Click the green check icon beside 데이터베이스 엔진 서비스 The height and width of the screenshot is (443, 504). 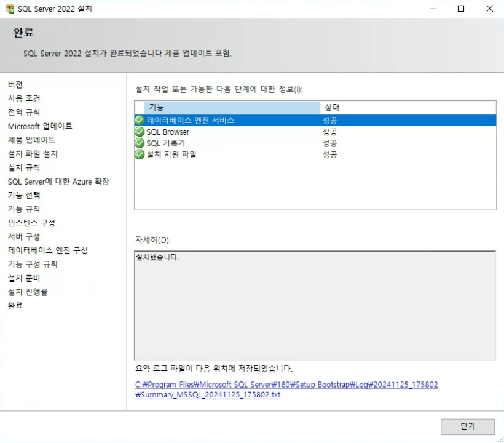[140, 121]
